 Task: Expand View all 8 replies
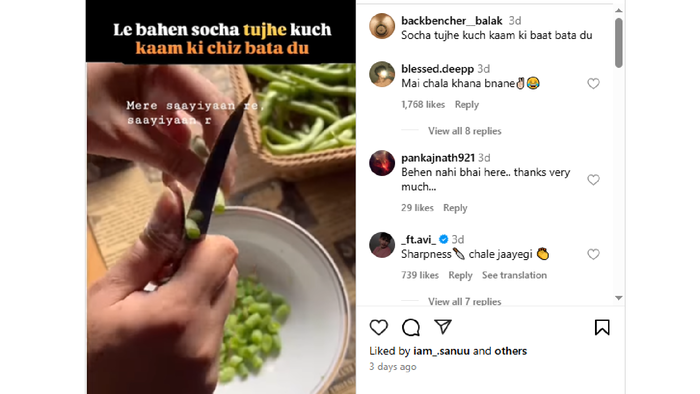pyautogui.click(x=465, y=131)
